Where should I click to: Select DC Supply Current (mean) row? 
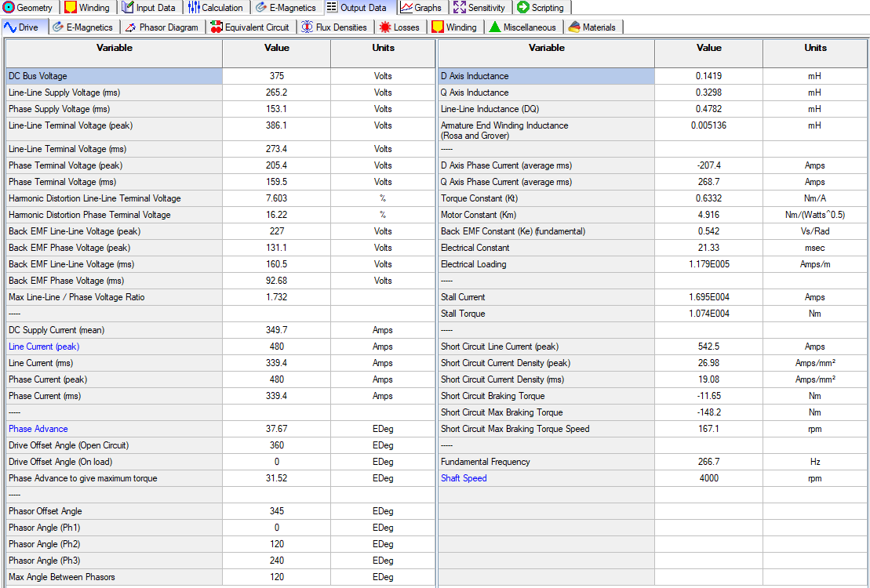click(x=220, y=330)
